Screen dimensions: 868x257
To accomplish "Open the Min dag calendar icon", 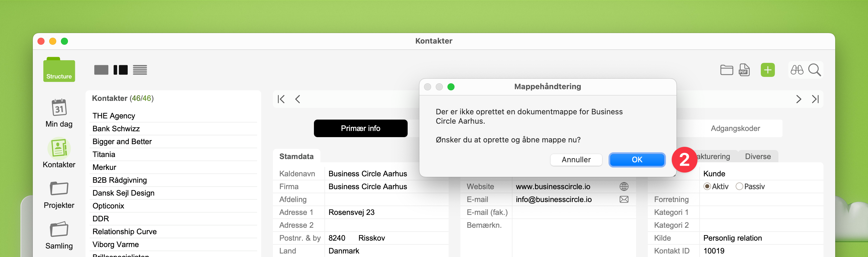I will 59,108.
